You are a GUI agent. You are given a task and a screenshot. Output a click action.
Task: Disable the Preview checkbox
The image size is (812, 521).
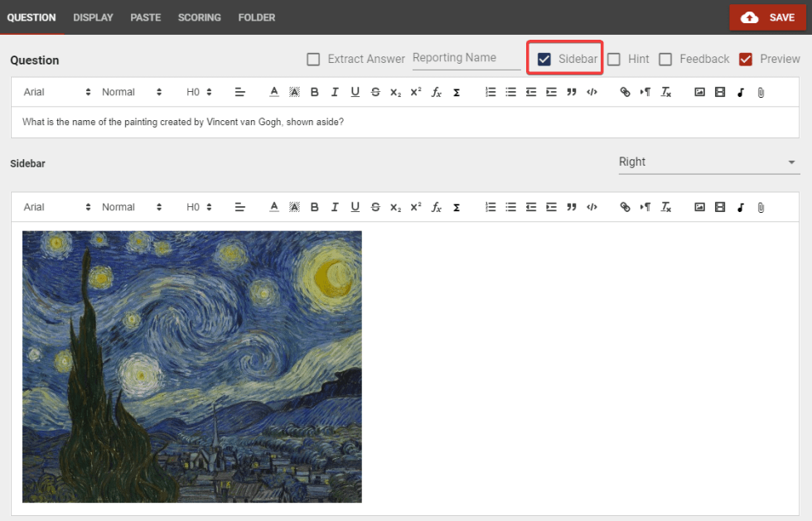(746, 59)
